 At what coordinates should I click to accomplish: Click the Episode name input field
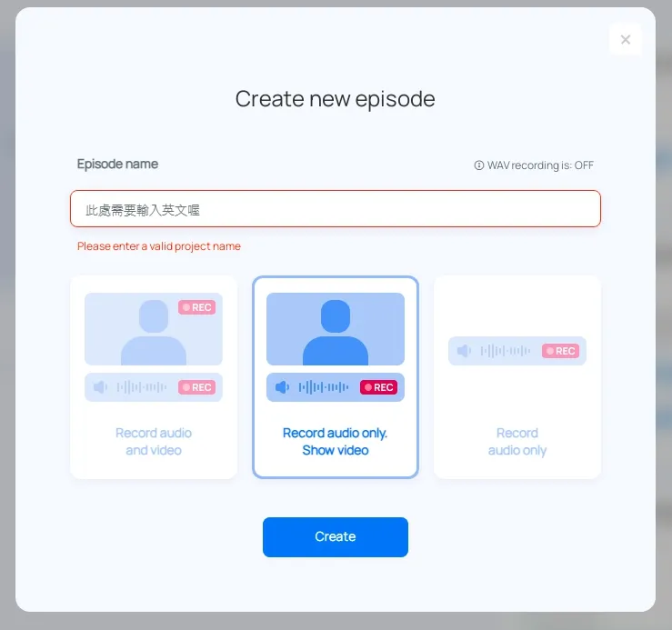[x=336, y=209]
